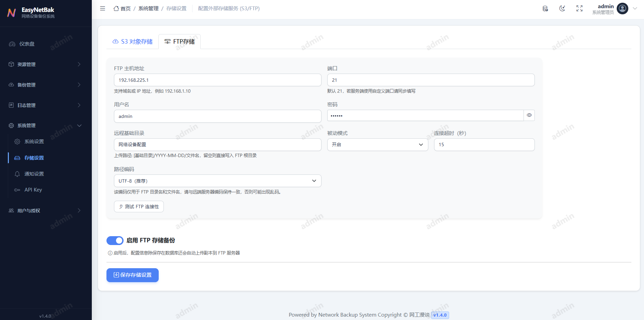Screen dimensions: 644x320
Task: Enter fullscreen with expand arrows icon
Action: [x=579, y=9]
